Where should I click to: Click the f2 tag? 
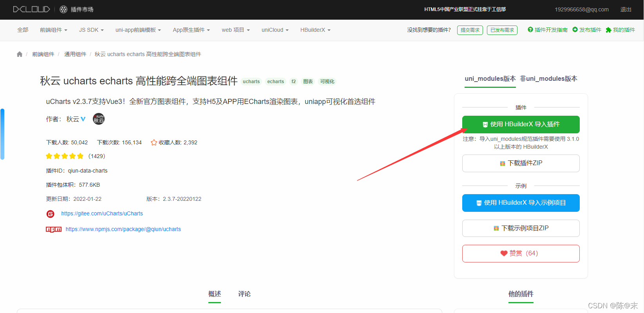[294, 82]
